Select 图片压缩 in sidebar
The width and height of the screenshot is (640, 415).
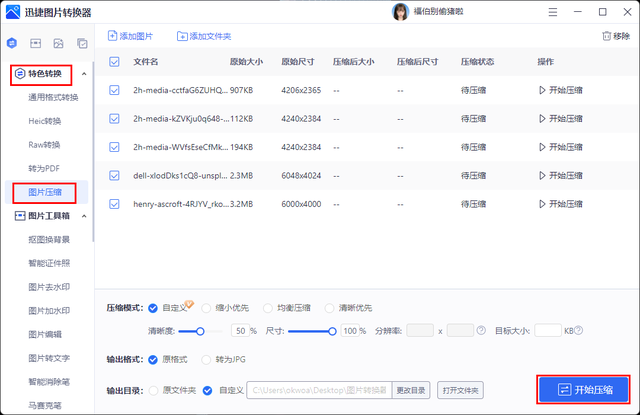pyautogui.click(x=45, y=192)
